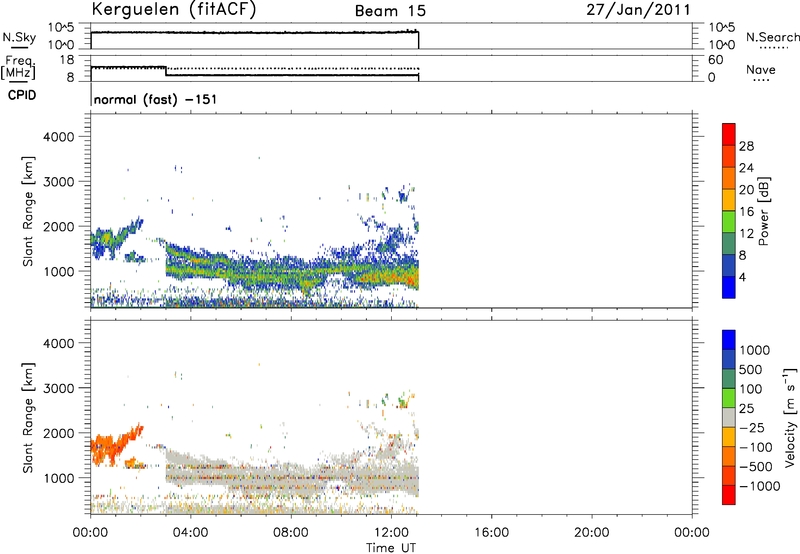Select the 'Beam 15' header label

pos(390,11)
